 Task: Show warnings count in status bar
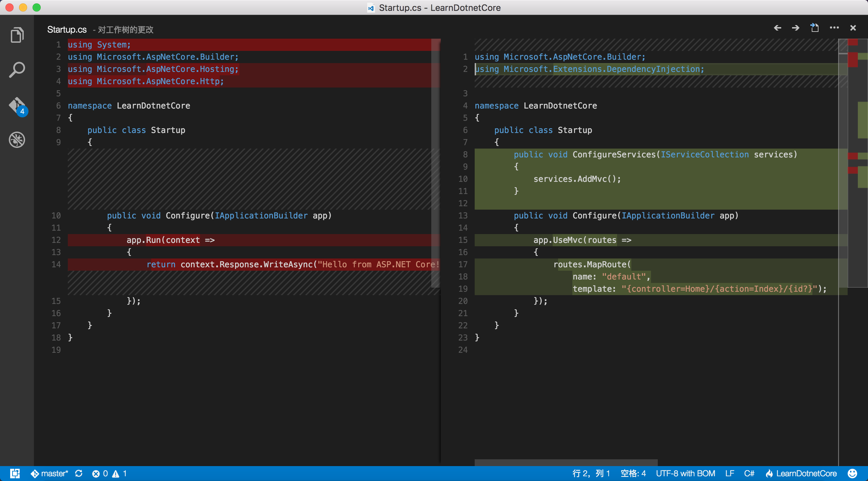click(x=119, y=473)
